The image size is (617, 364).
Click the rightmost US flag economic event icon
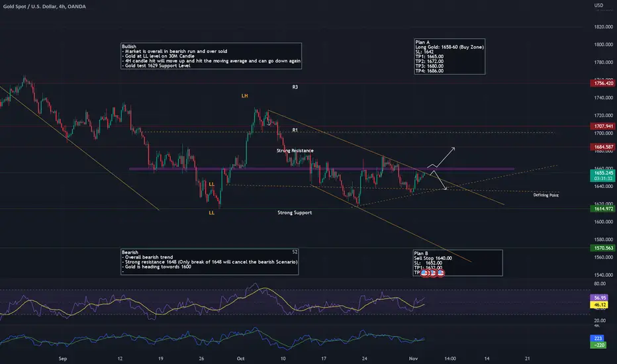click(x=441, y=273)
